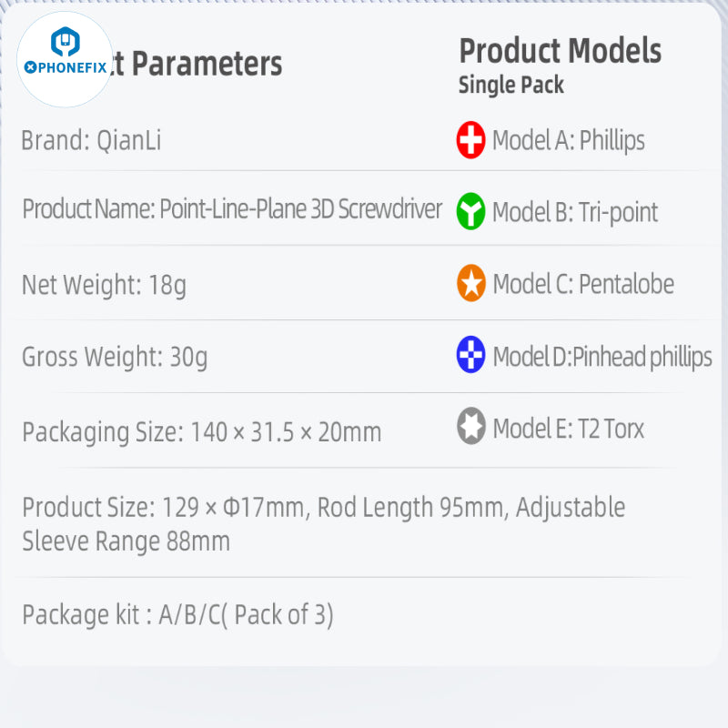This screenshot has height=728, width=728.
Task: Click the Net Weight: 18g row
Action: pyautogui.click(x=104, y=285)
